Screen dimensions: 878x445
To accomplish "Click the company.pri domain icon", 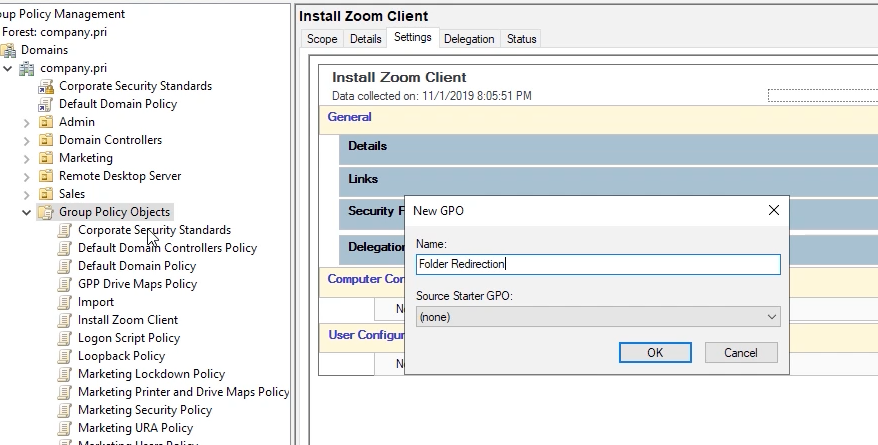I will [x=27, y=68].
